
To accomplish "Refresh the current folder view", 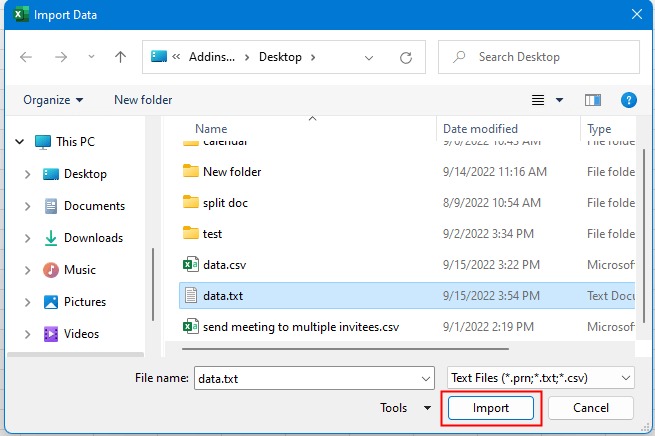I will coord(406,58).
